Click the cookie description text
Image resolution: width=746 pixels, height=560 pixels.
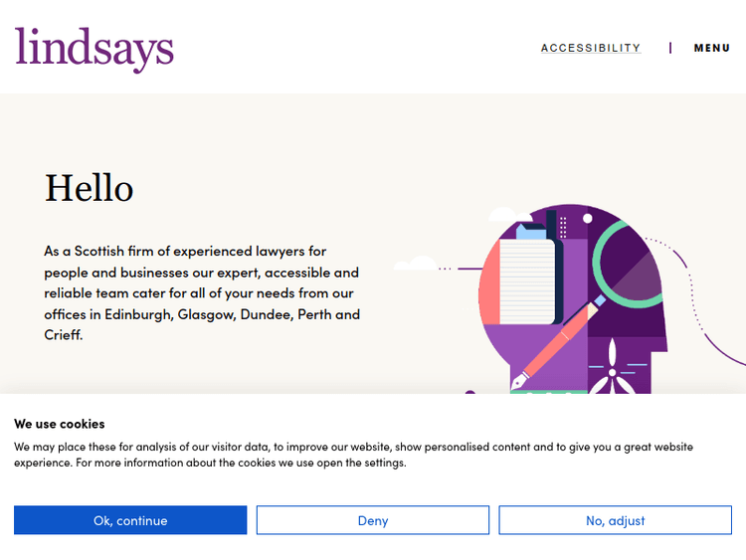pyautogui.click(x=353, y=455)
